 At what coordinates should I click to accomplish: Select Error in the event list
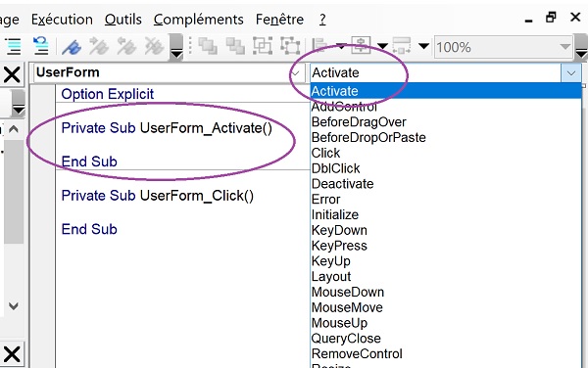click(x=446, y=199)
